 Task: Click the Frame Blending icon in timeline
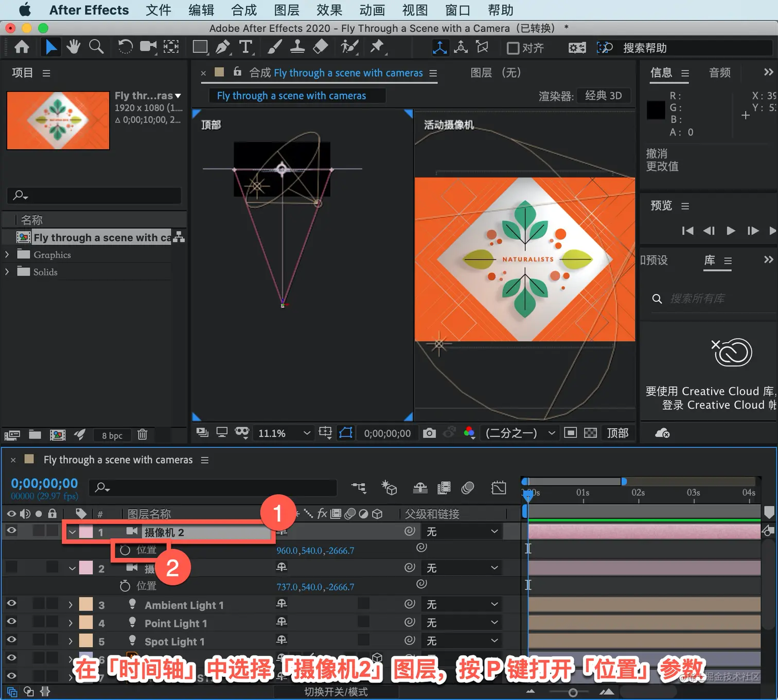[444, 487]
